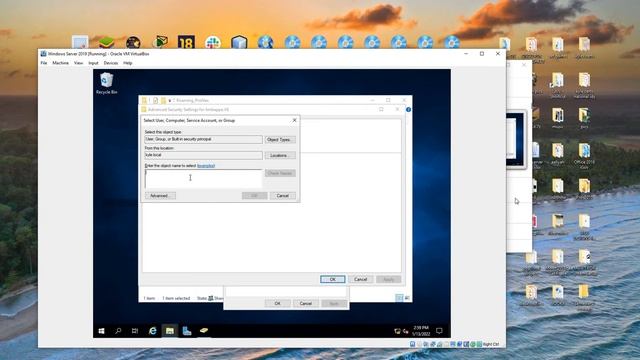Viewport: 640px width, 360px height.
Task: Click Apply in Advanced Security Settings
Action: click(x=389, y=279)
